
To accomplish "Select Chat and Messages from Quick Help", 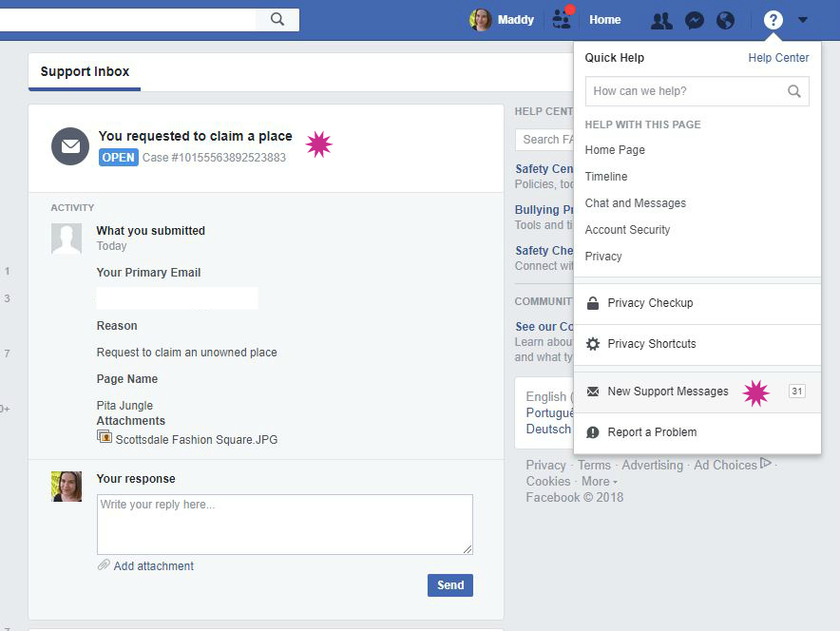I will click(x=635, y=202).
